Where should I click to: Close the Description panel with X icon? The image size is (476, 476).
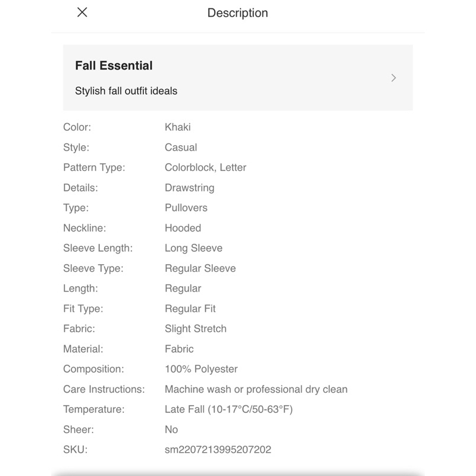point(82,12)
